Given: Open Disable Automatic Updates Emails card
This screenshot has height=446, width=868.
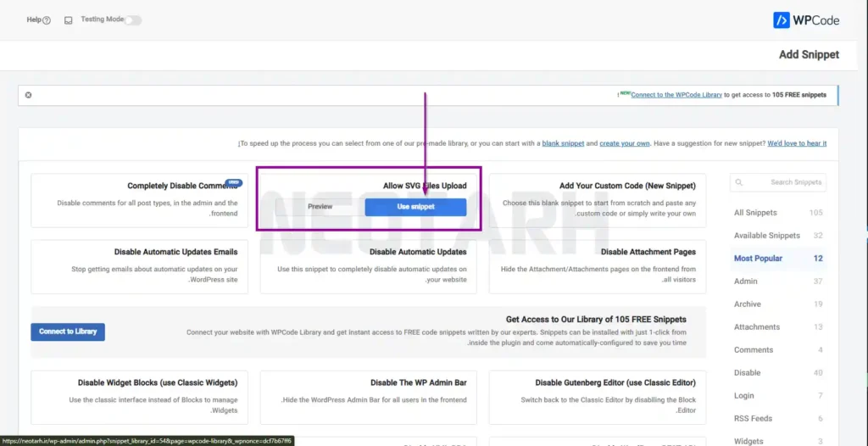Looking at the screenshot, I should 140,266.
